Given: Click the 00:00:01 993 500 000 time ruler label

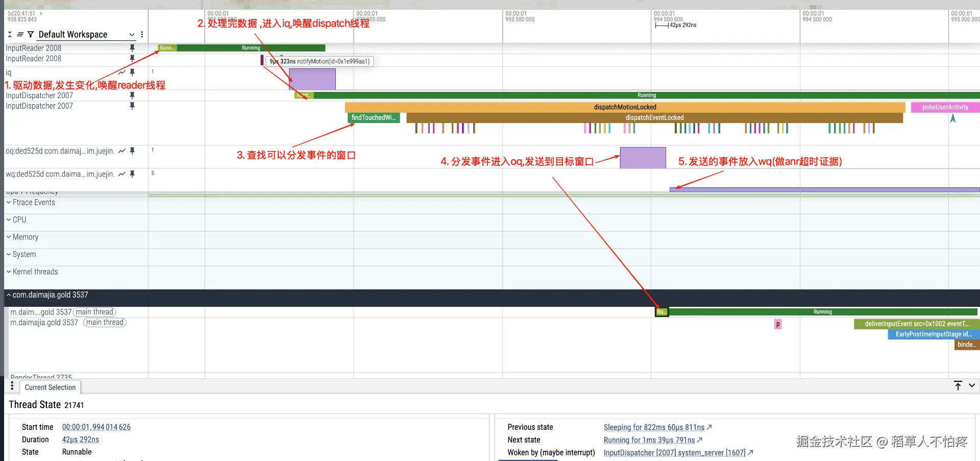Looking at the screenshot, I should pyautogui.click(x=520, y=16).
